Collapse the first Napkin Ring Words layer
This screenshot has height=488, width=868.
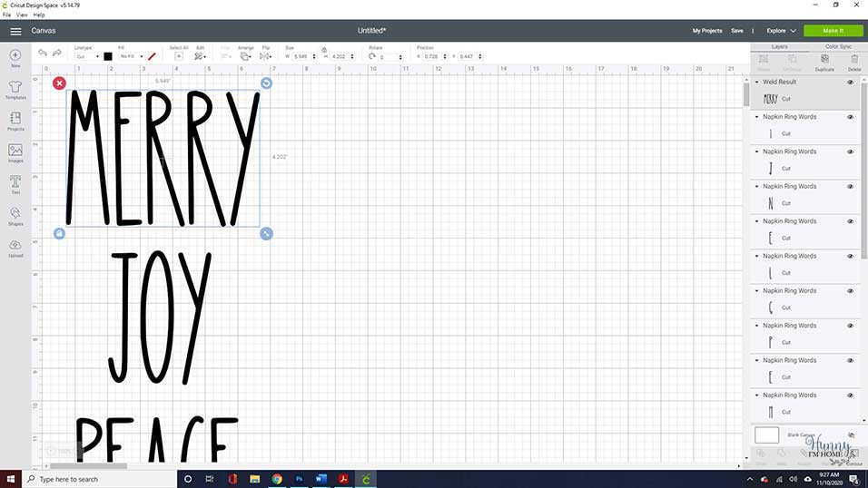pos(757,117)
